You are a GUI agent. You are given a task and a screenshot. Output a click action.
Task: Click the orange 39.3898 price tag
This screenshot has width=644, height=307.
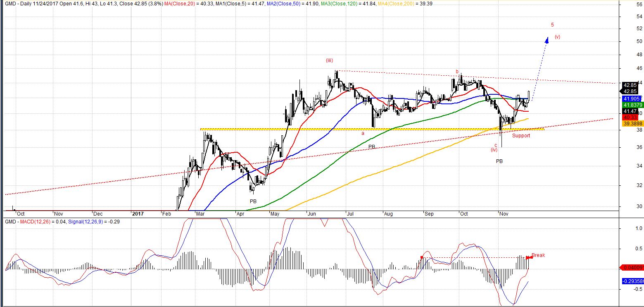[x=632, y=124]
